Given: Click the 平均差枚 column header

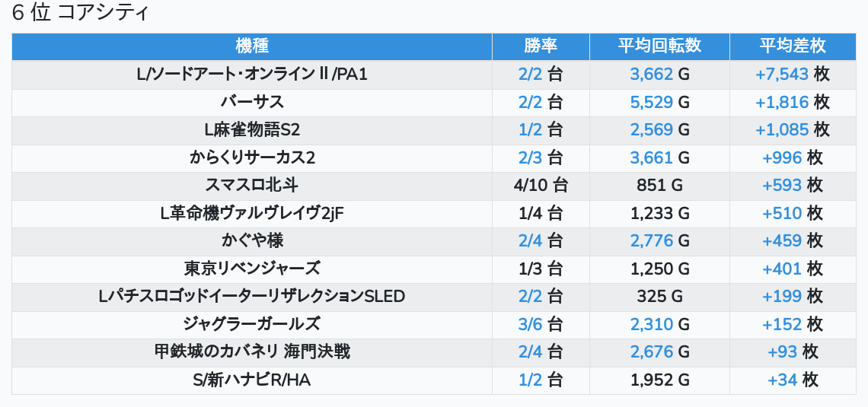Looking at the screenshot, I should (792, 46).
